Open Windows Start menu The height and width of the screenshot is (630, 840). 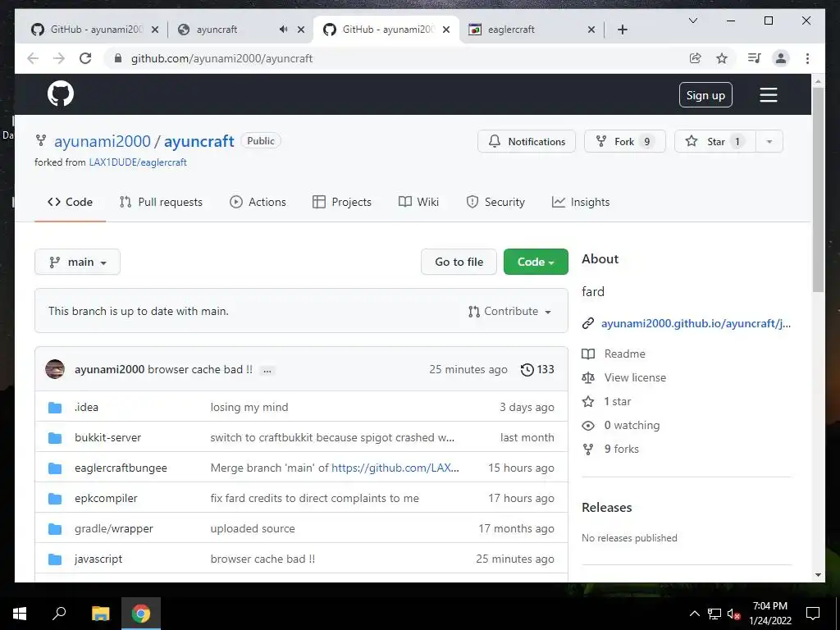20,614
